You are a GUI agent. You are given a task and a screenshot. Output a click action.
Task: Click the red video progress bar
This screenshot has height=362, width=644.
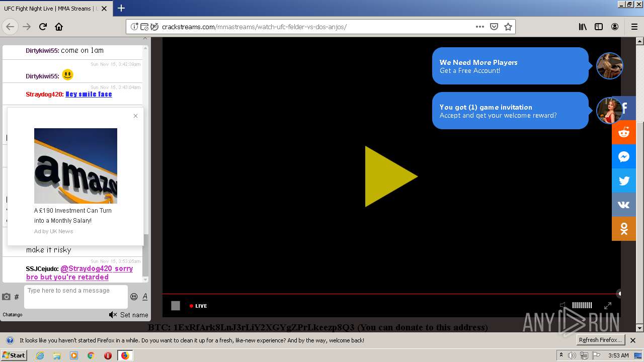point(391,294)
